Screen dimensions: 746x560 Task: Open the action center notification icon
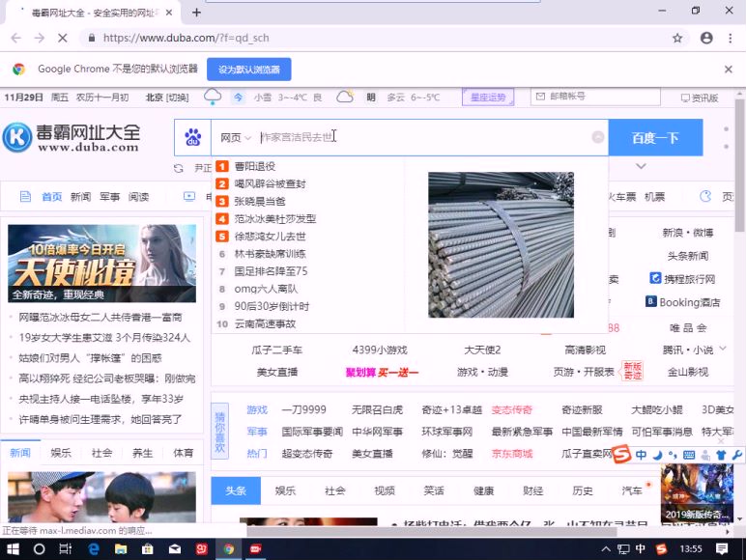click(722, 549)
